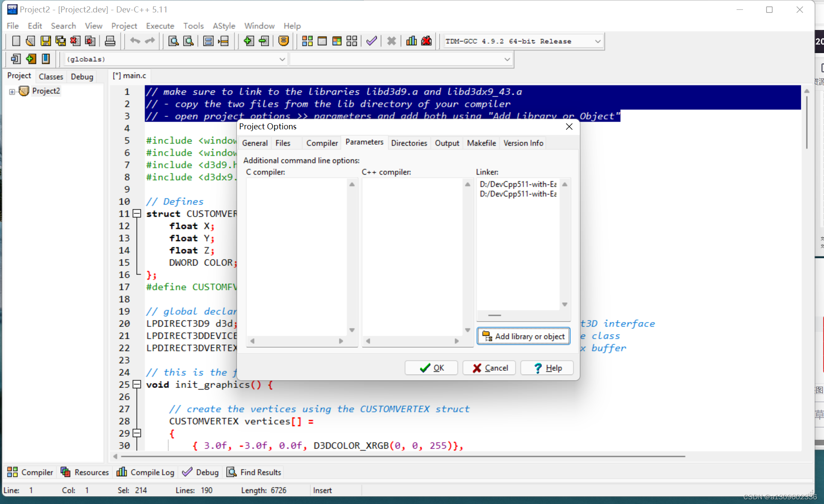The image size is (824, 504).
Task: Click the New file toolbar icon
Action: pyautogui.click(x=16, y=41)
